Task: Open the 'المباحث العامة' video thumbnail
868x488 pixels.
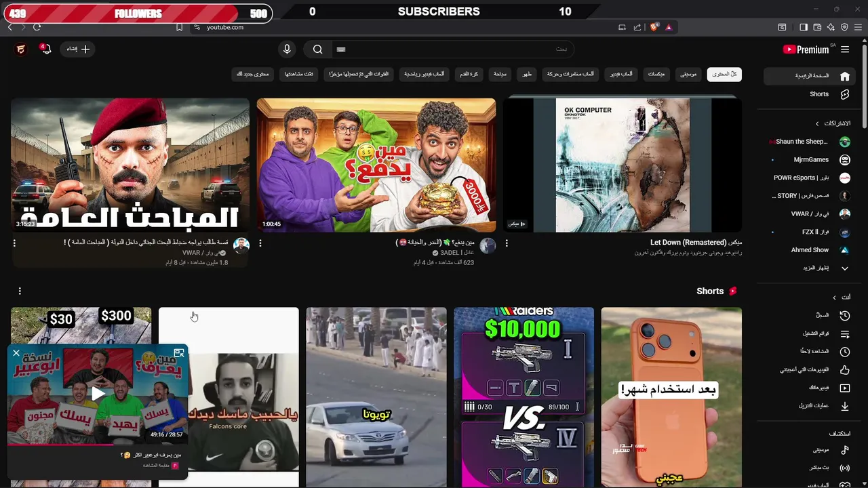Action: click(130, 165)
